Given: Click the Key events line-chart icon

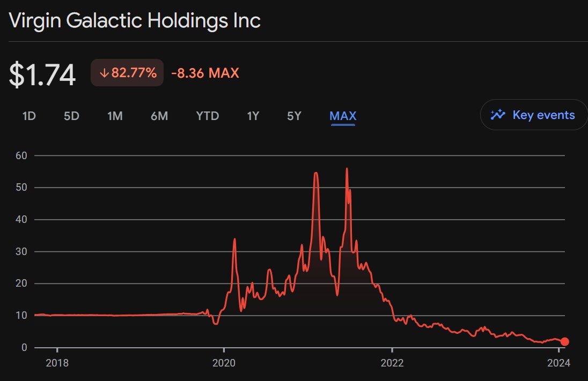Looking at the screenshot, I should [x=497, y=114].
